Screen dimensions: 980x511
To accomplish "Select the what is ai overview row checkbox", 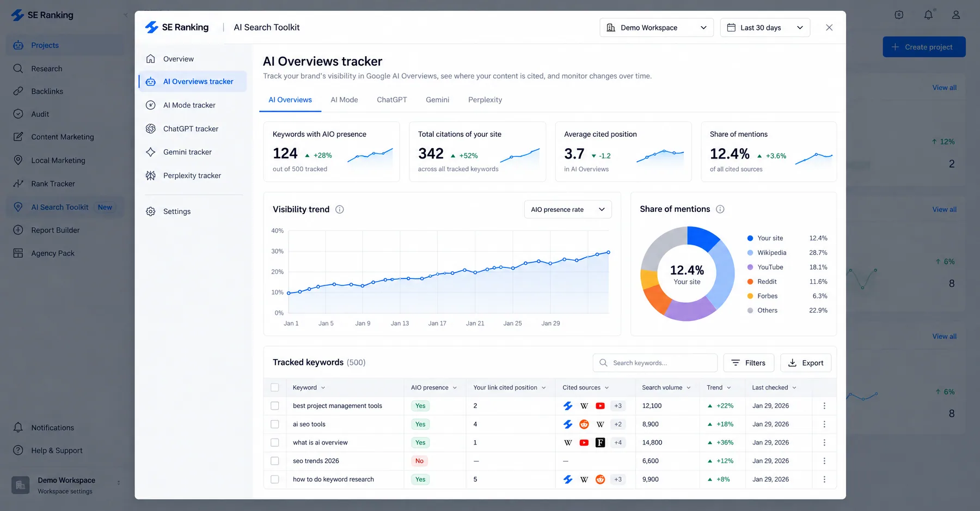I will pyautogui.click(x=275, y=442).
